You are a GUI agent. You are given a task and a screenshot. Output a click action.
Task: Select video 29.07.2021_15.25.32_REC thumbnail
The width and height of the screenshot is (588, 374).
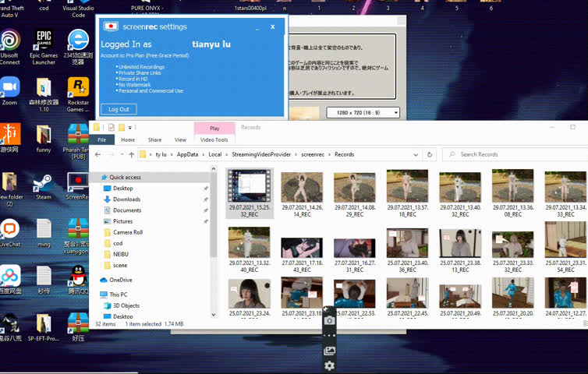tap(250, 193)
